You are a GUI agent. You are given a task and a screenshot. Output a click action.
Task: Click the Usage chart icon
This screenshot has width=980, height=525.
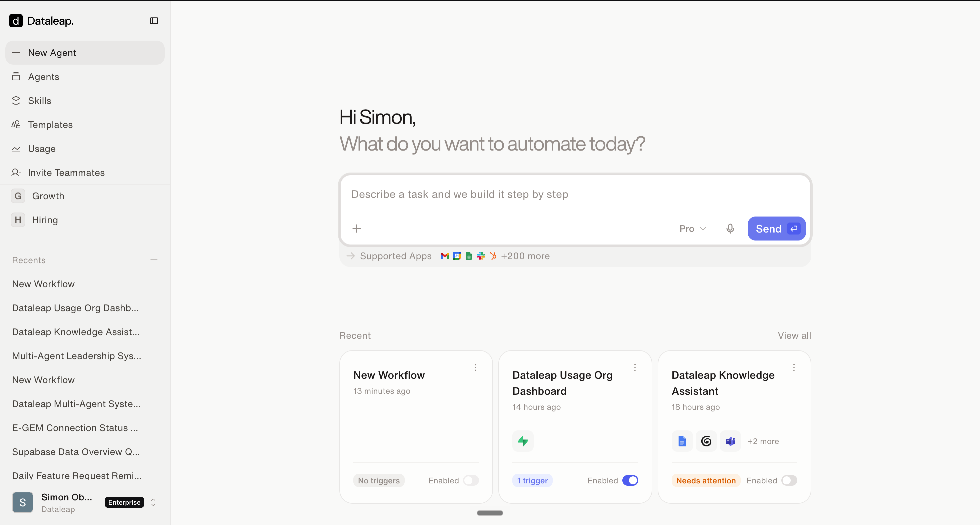pyautogui.click(x=16, y=148)
